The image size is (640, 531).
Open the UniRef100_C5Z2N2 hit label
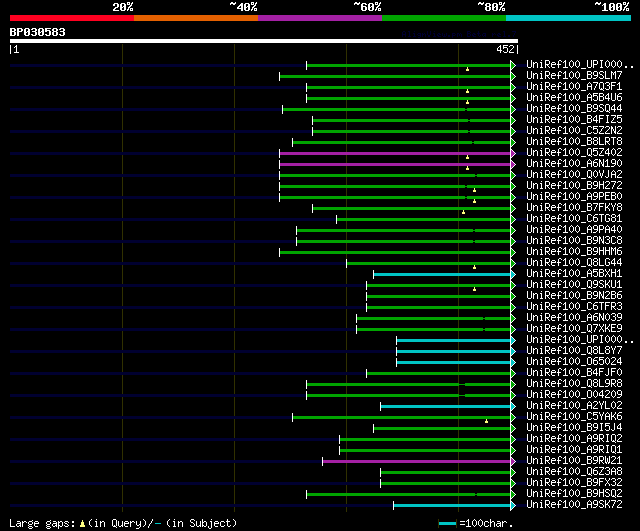click(574, 131)
